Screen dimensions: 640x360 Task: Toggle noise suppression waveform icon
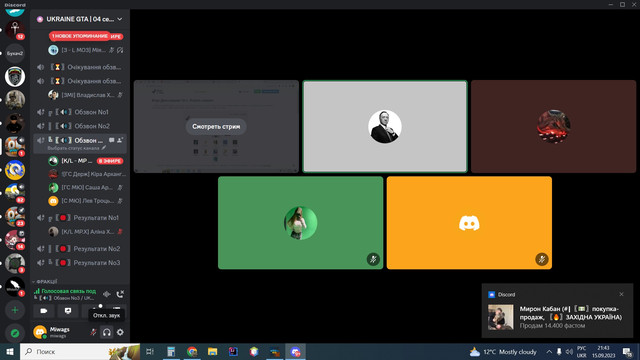tap(107, 294)
